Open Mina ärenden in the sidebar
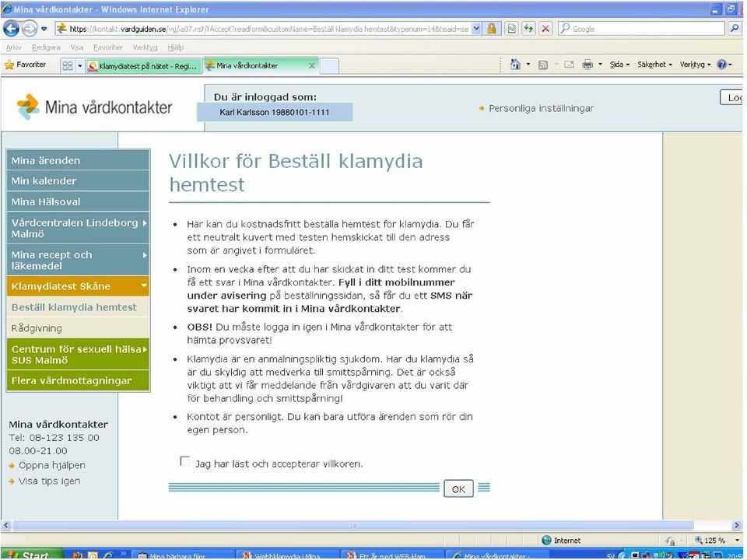The image size is (747, 560). point(78,160)
